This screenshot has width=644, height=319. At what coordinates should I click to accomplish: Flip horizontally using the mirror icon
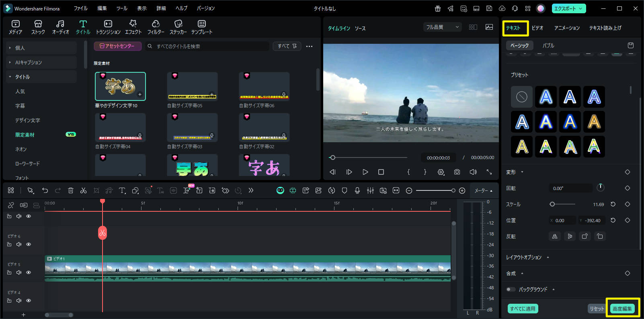[555, 236]
